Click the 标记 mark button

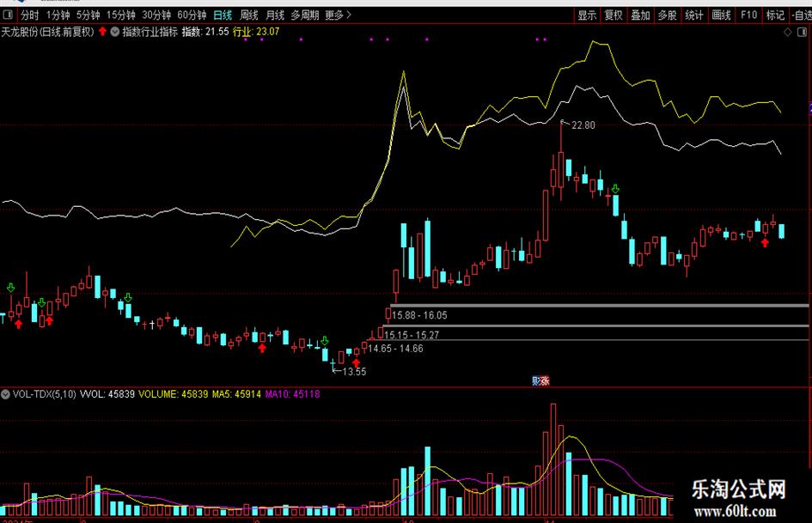point(775,15)
